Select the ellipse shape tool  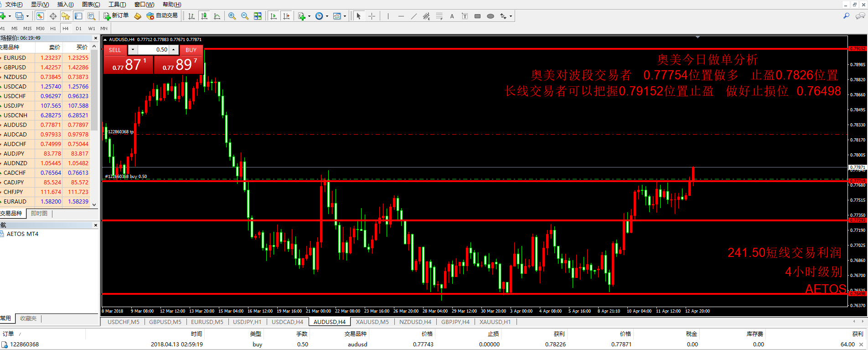491,16
